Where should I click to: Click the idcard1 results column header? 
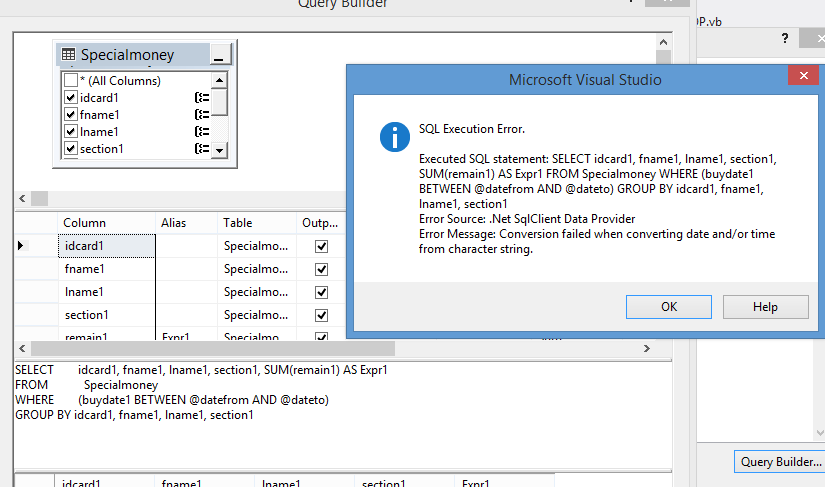pos(104,482)
